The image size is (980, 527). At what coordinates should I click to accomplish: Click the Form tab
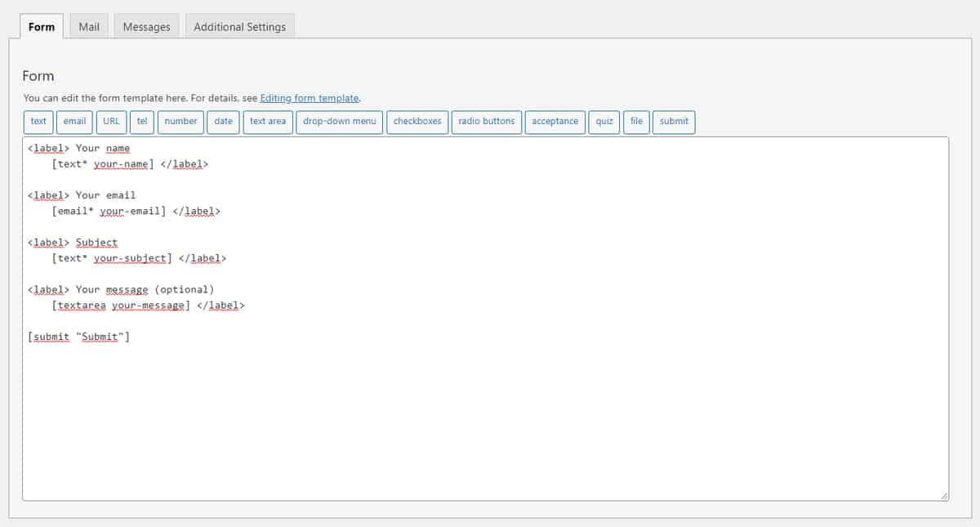point(42,27)
